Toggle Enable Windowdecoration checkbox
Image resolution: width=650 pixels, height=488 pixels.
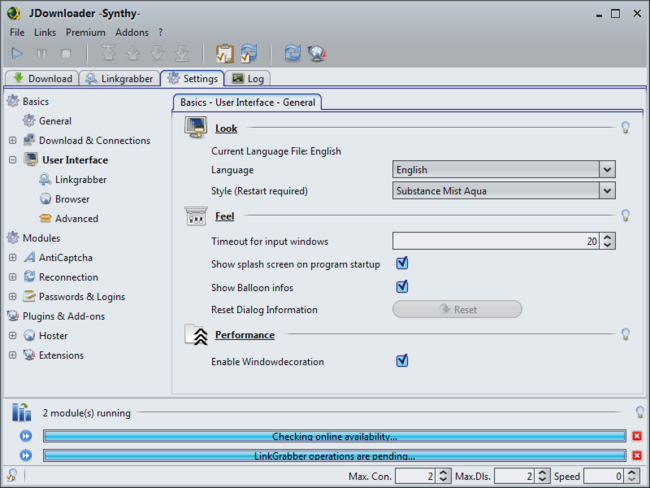tap(402, 361)
